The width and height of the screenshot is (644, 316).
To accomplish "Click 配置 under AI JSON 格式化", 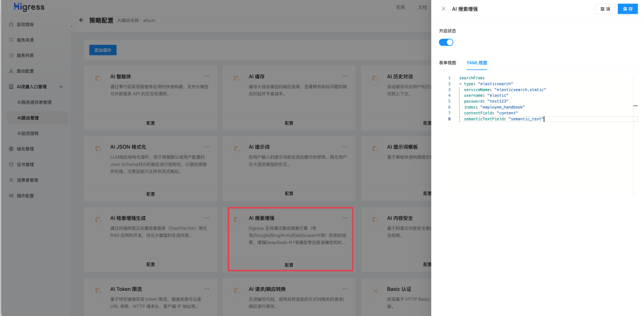I will tap(151, 194).
